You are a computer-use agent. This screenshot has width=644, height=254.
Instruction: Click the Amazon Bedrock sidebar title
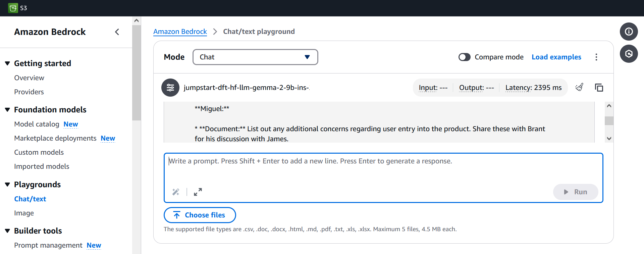click(x=50, y=32)
